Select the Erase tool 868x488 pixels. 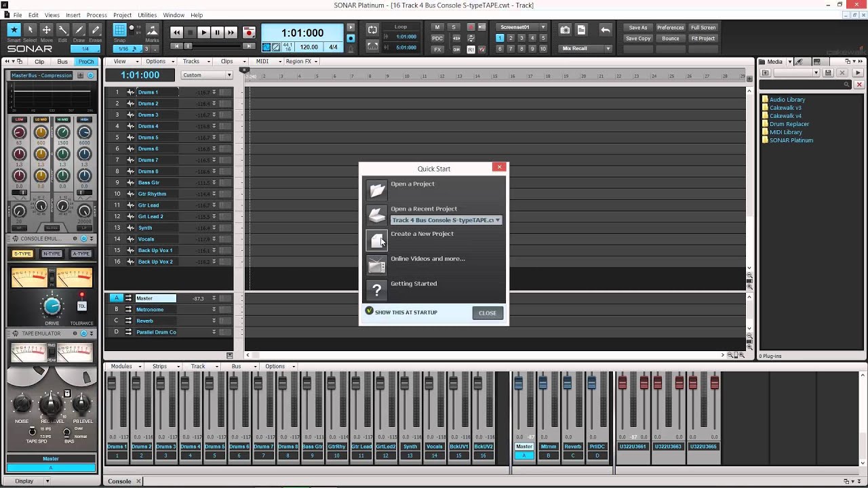click(x=95, y=30)
